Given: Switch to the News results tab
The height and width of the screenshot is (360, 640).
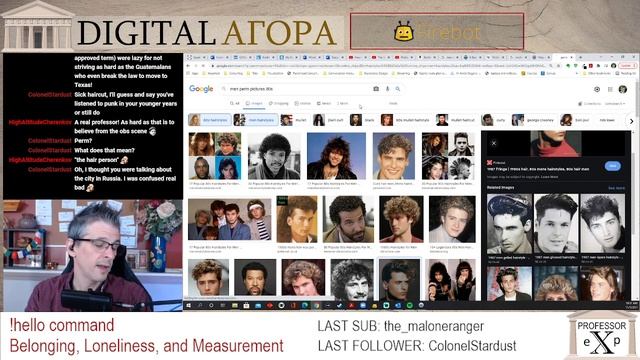Looking at the screenshot, I should [x=324, y=103].
